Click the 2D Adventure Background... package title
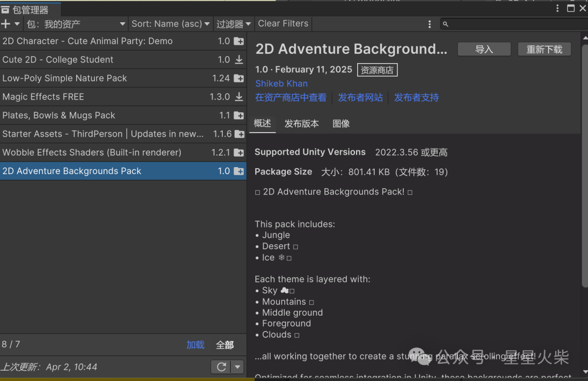Viewport: 588px width, 381px height. click(x=351, y=49)
